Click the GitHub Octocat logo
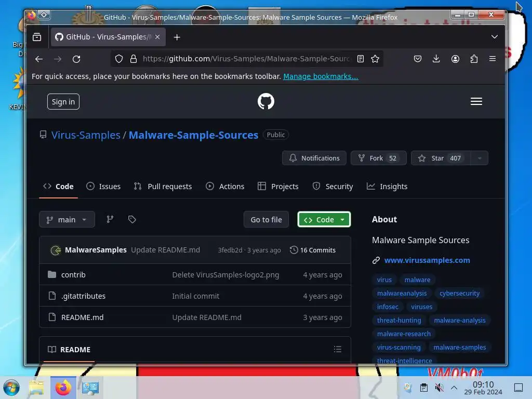The width and height of the screenshot is (532, 399). [x=265, y=101]
